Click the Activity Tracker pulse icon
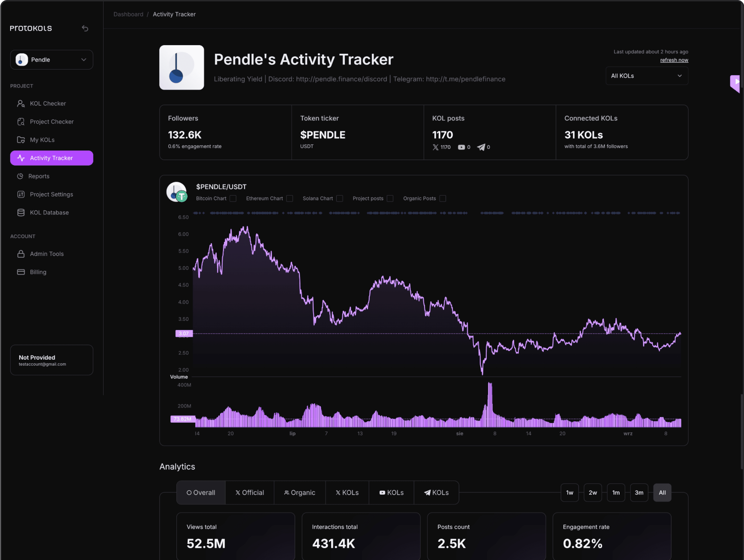744x560 pixels. click(x=21, y=158)
